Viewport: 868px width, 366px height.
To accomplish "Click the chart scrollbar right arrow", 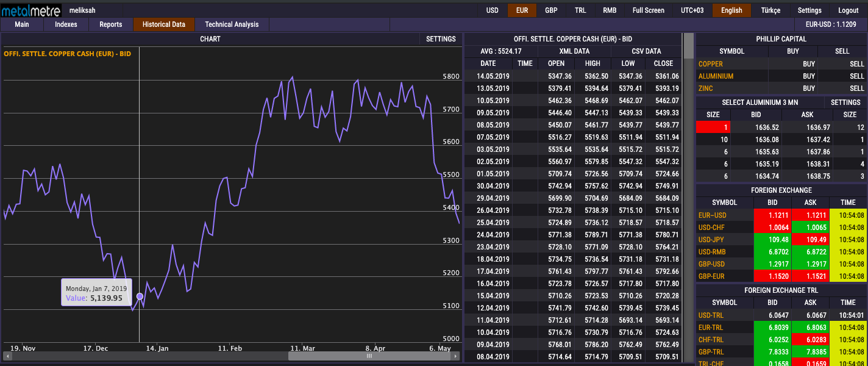I will 455,356.
